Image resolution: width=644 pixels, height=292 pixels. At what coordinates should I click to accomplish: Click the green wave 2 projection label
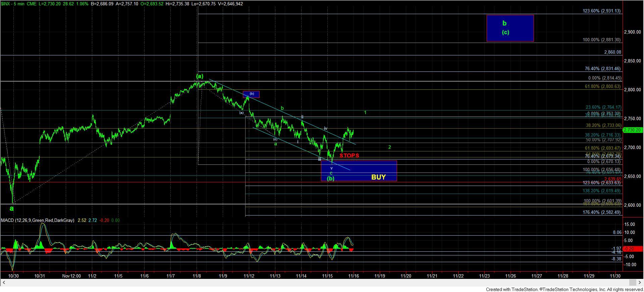tap(389, 147)
